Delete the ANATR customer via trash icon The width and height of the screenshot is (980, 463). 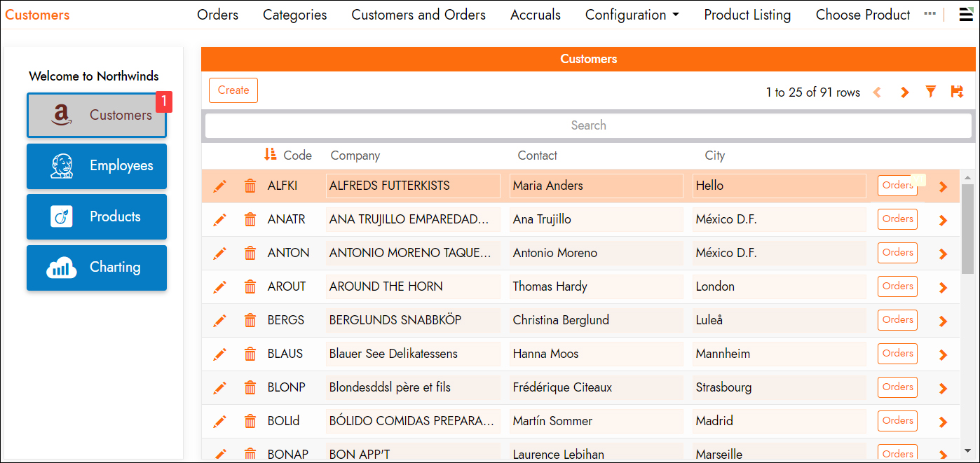pos(250,219)
